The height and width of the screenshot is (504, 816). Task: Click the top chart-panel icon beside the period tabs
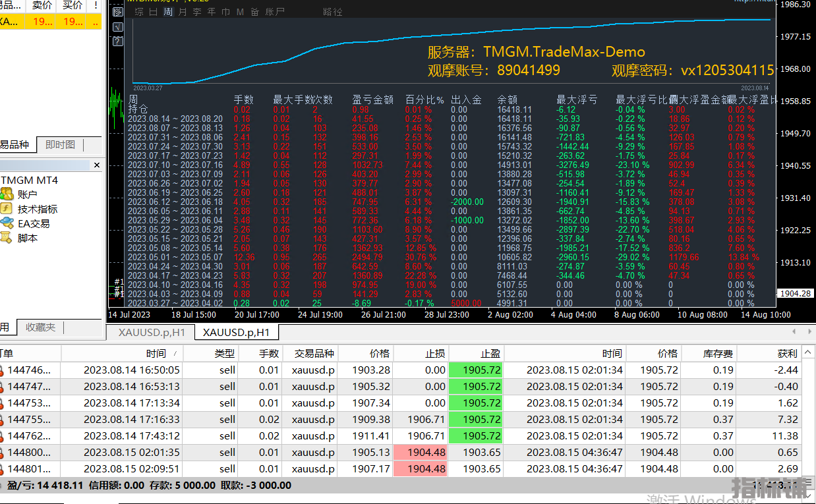(x=118, y=11)
